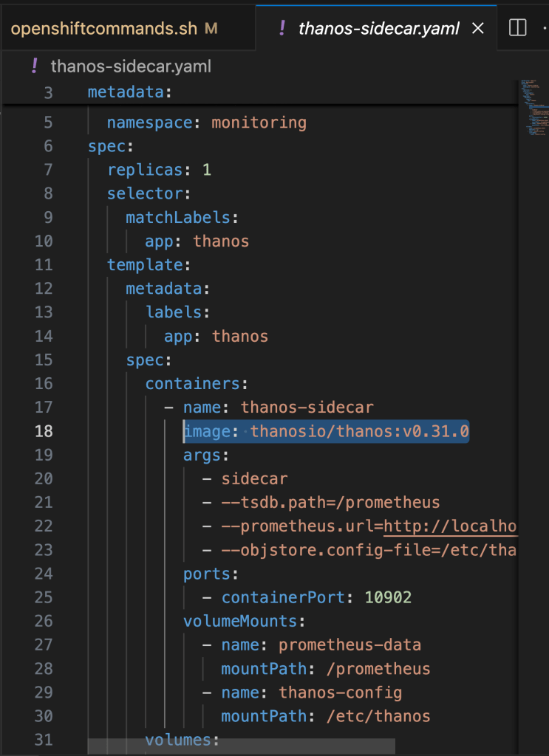
Task: Click 'mountPath: /etc/thanos' on line 30
Action: point(326,716)
